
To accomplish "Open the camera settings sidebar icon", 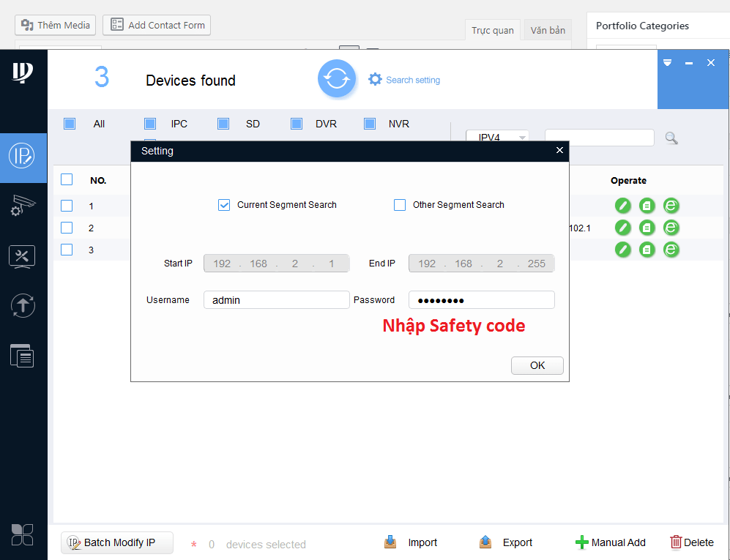I will pyautogui.click(x=23, y=206).
